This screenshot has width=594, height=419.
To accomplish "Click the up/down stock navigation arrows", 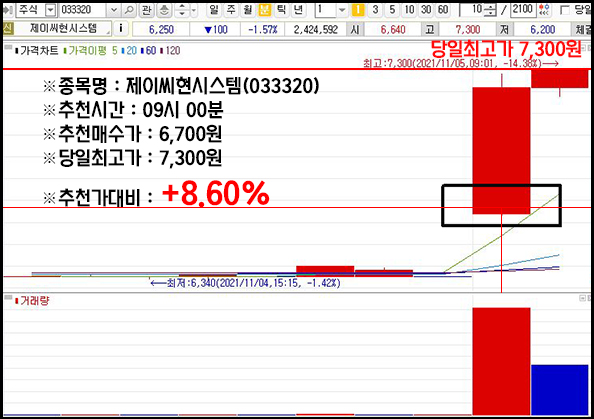I will [182, 10].
